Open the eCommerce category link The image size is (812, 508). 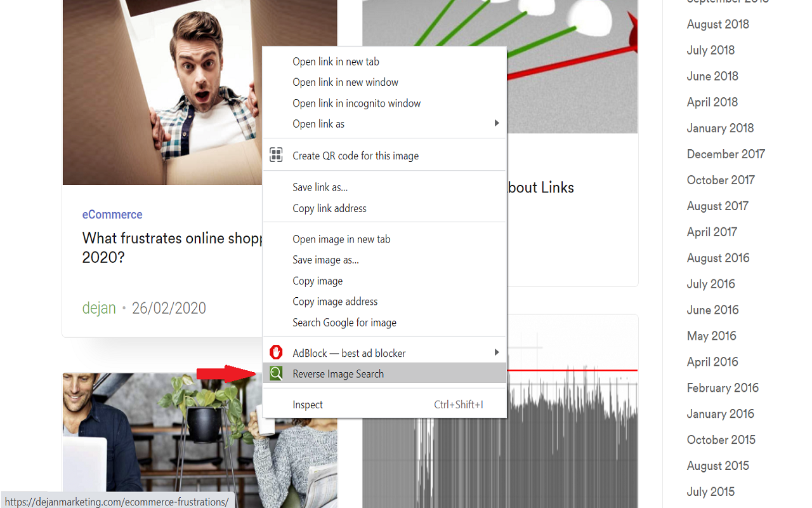112,215
